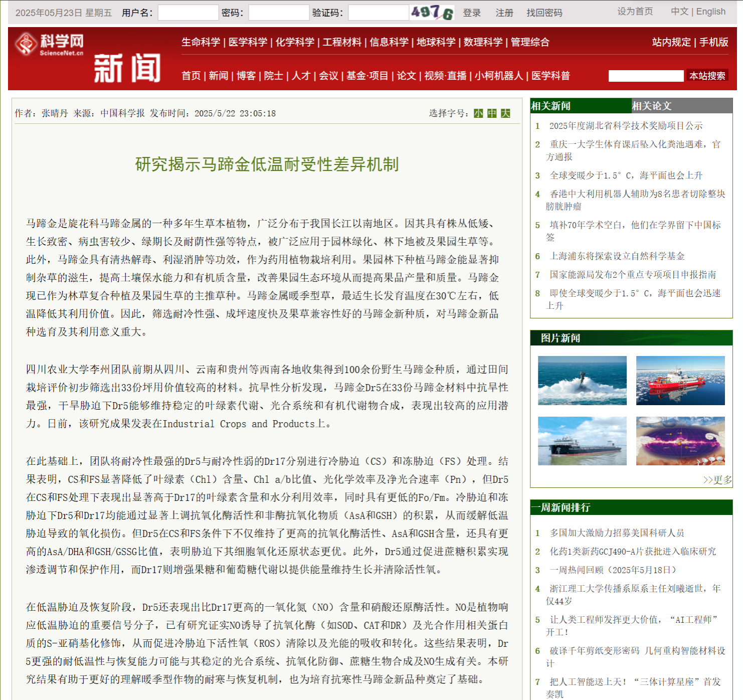This screenshot has width=743, height=700.
Task: Open 地球科学 category
Action: (436, 42)
